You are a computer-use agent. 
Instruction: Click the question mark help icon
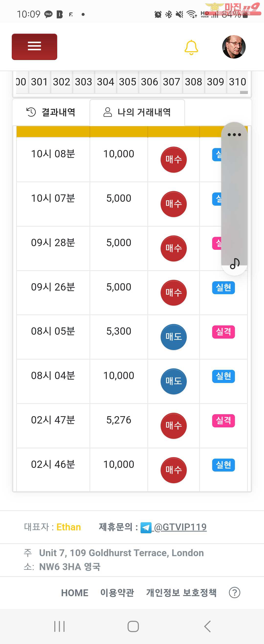pos(234,593)
